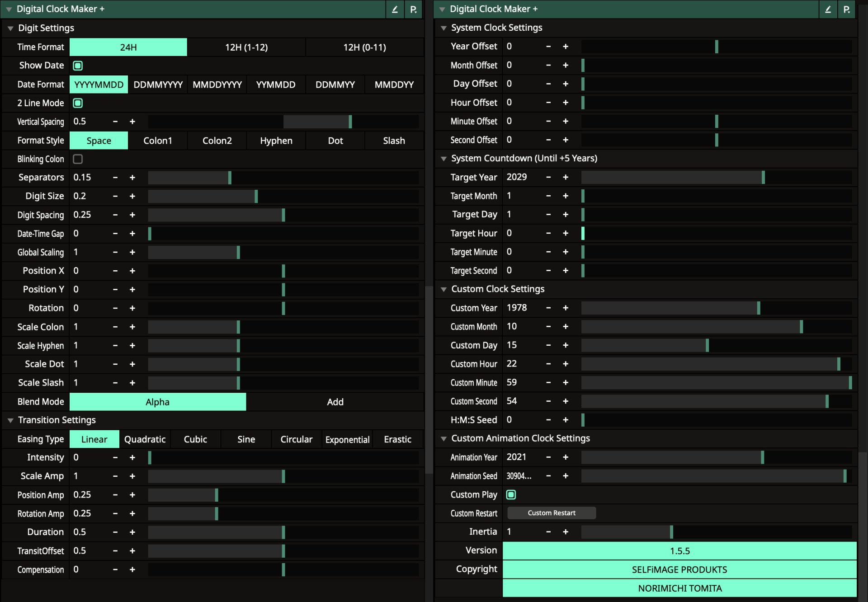The width and height of the screenshot is (868, 602).
Task: Toggle the 2 Line Mode checkbox
Action: click(78, 103)
